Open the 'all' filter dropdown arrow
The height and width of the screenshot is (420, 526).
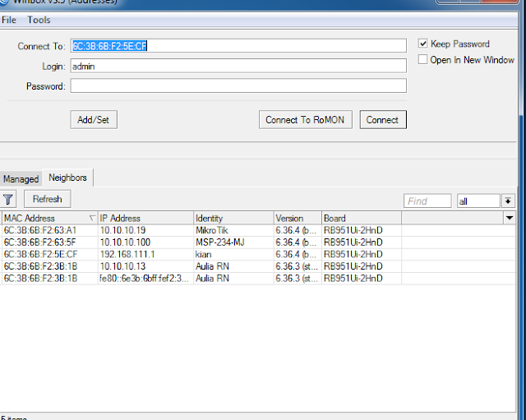[508, 201]
